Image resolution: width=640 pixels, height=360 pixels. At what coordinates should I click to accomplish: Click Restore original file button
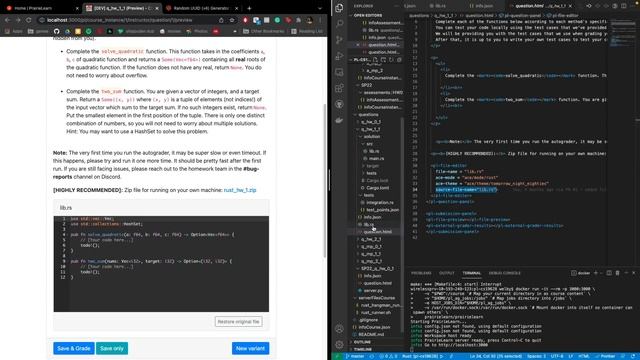[238, 322]
